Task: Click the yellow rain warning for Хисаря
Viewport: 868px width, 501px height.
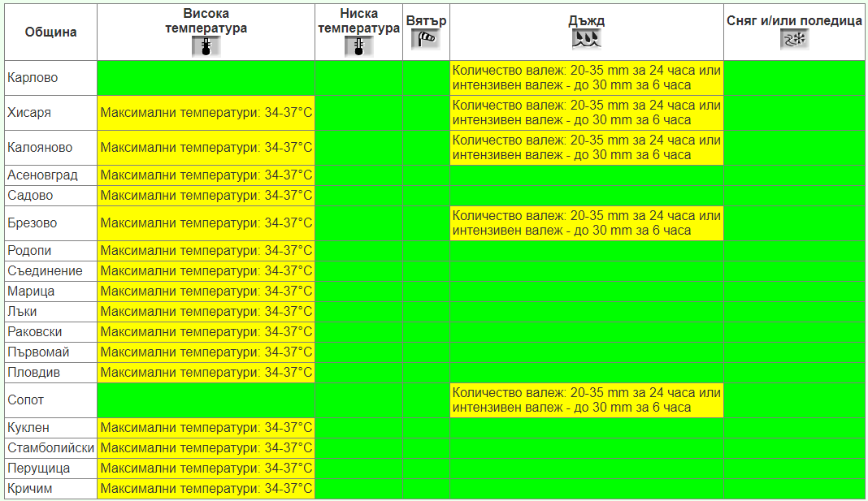Action: pyautogui.click(x=586, y=113)
